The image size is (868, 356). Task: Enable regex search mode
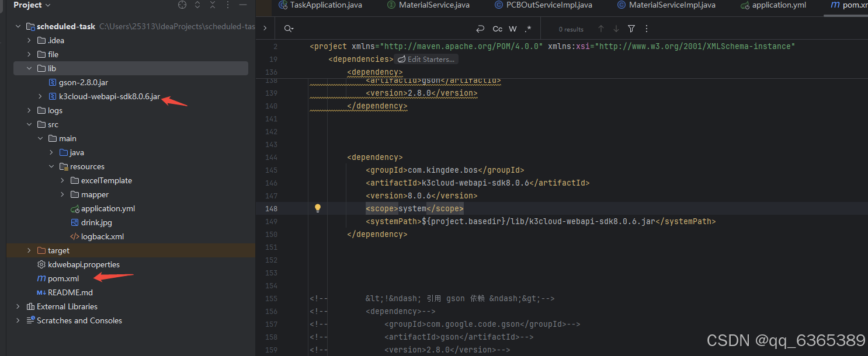[527, 28]
